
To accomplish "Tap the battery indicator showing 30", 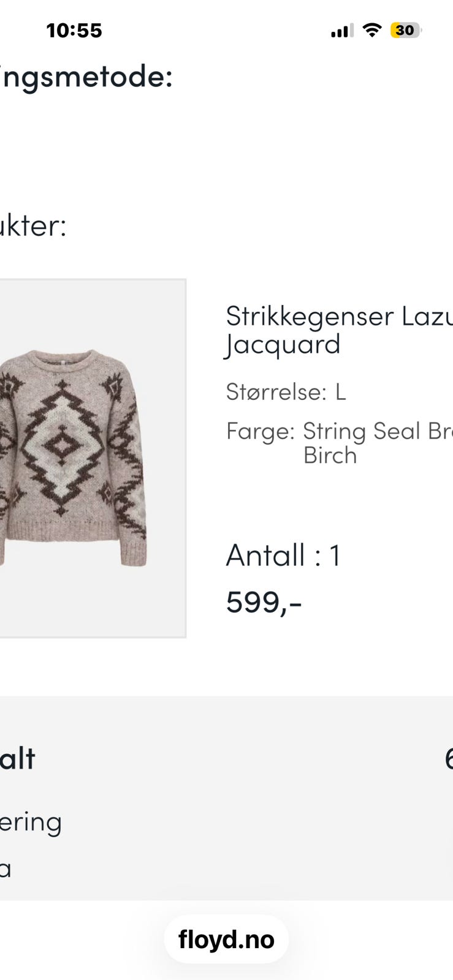I will 406,30.
